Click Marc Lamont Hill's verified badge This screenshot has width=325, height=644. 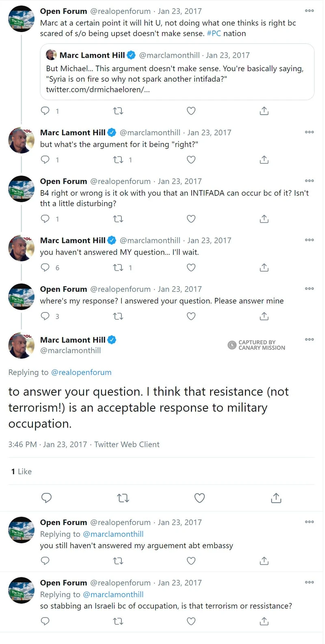coord(111,340)
